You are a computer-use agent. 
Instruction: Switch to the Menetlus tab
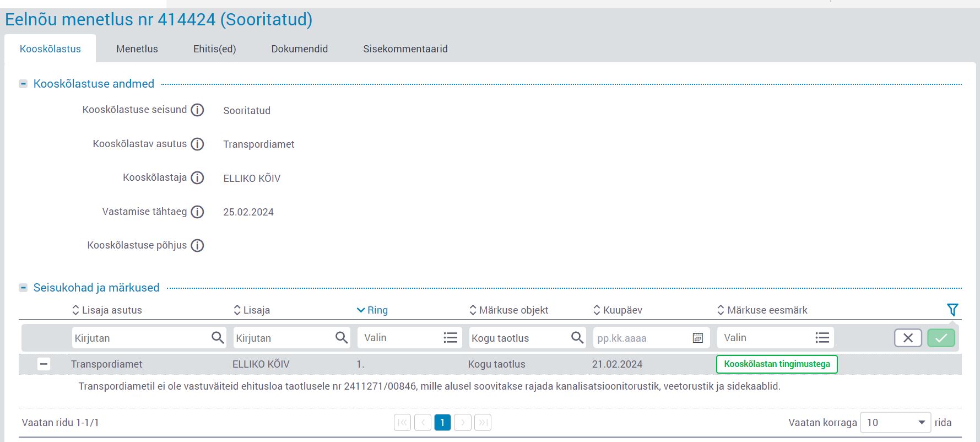point(137,49)
